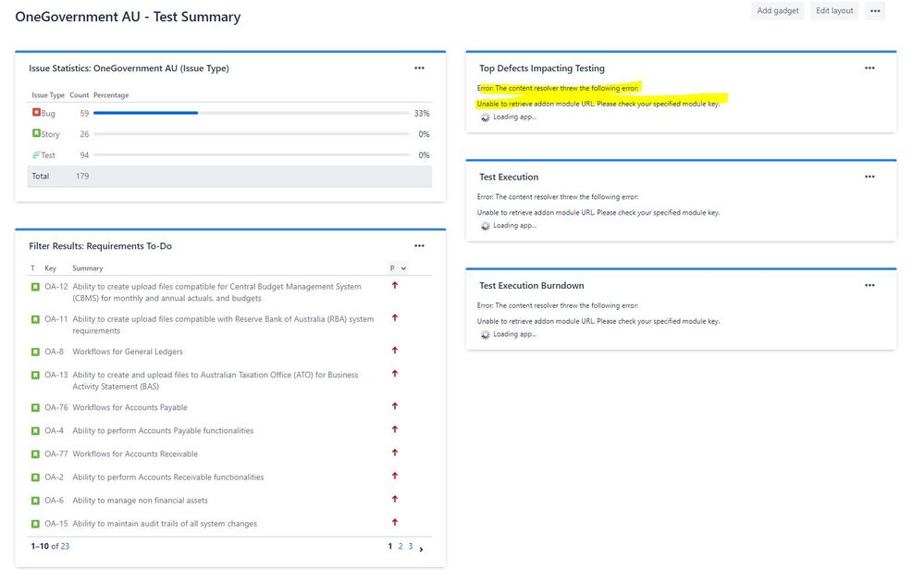
Task: Click priority arrow icon for OA-2
Action: (x=395, y=476)
